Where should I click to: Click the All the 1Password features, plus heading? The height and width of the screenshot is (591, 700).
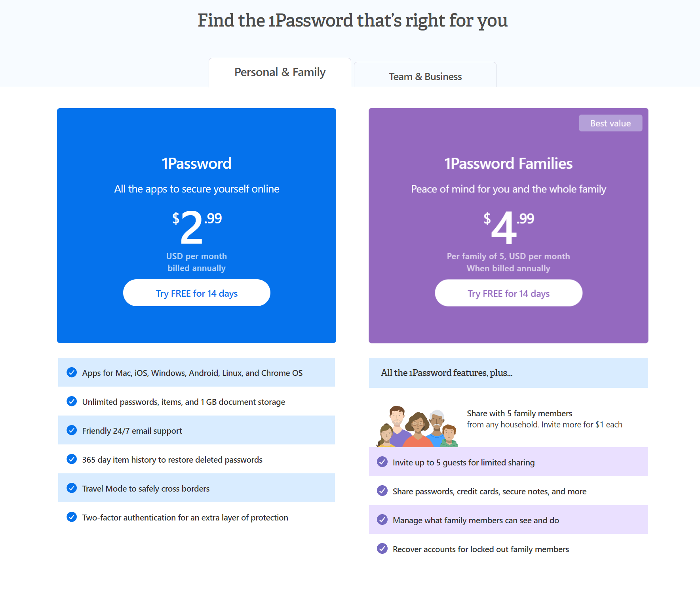pyautogui.click(x=447, y=373)
